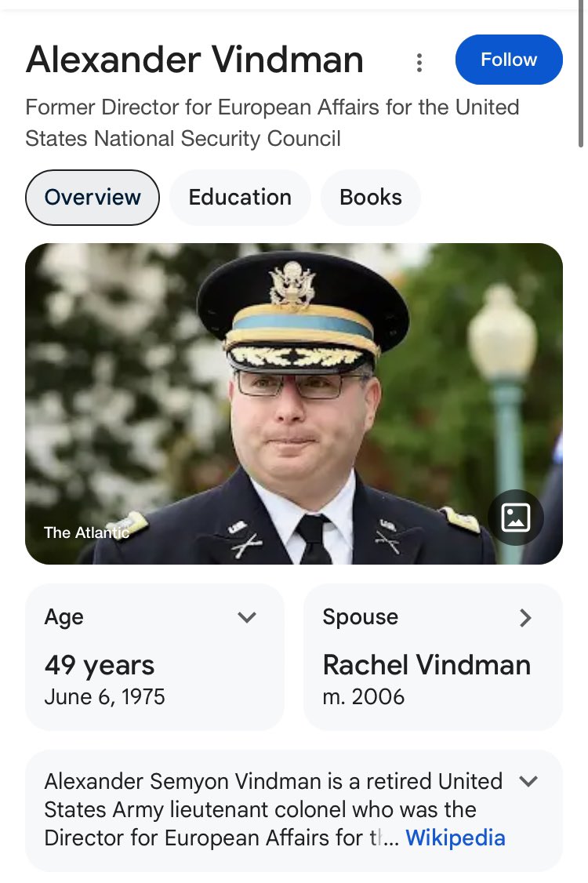Expand the Age card dropdown chevron
588x883 pixels.
pos(247,618)
